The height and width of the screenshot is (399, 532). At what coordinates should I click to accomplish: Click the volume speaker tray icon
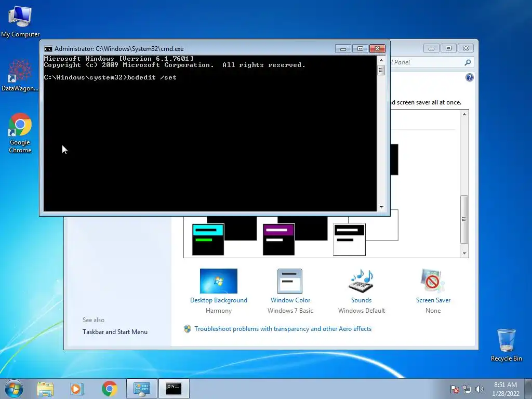(479, 389)
